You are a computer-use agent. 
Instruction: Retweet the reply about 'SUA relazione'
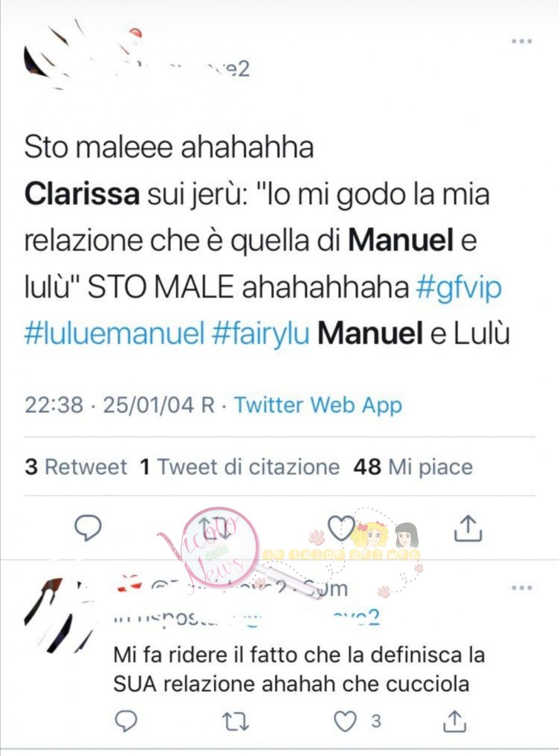[236, 722]
